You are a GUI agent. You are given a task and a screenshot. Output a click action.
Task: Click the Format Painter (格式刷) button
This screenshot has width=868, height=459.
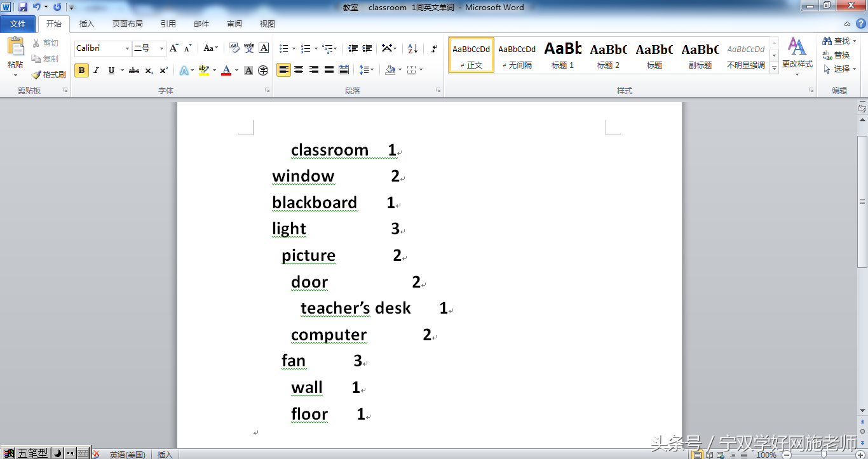pyautogui.click(x=49, y=74)
